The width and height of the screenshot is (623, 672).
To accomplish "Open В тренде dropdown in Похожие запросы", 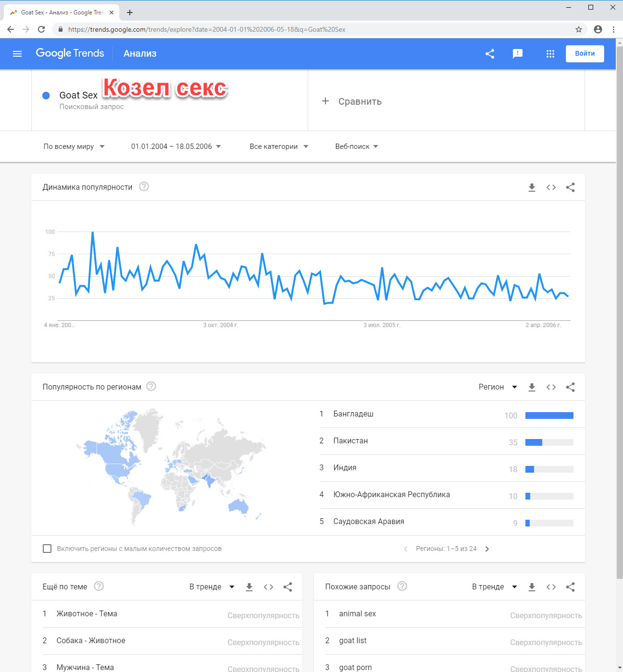I will pyautogui.click(x=494, y=587).
